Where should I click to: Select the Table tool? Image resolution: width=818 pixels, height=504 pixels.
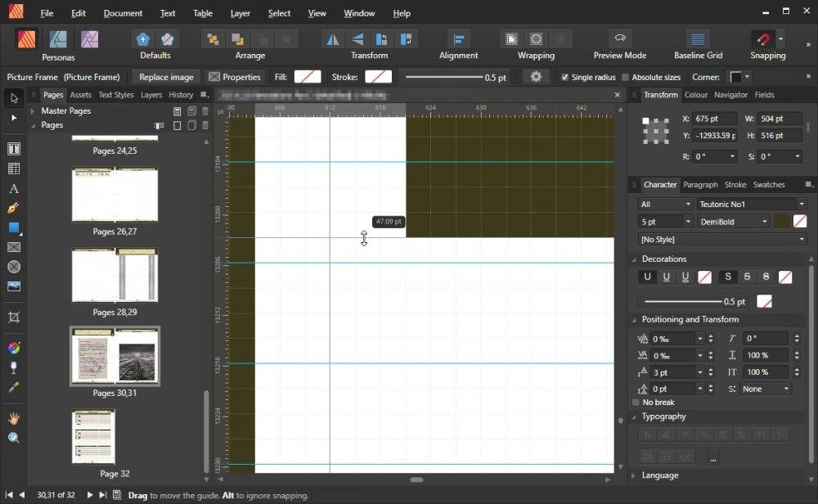(x=14, y=169)
